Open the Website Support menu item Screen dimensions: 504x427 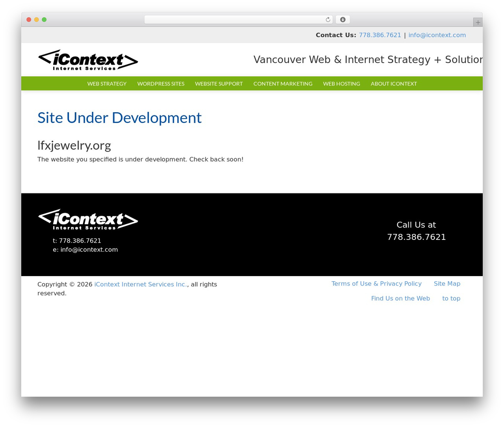pyautogui.click(x=219, y=84)
